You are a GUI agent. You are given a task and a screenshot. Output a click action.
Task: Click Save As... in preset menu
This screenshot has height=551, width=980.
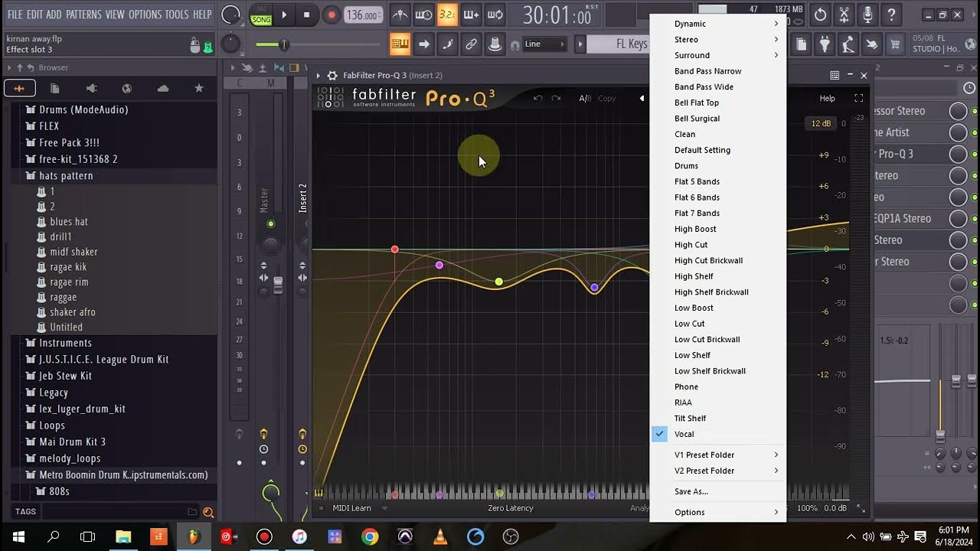[718, 491]
